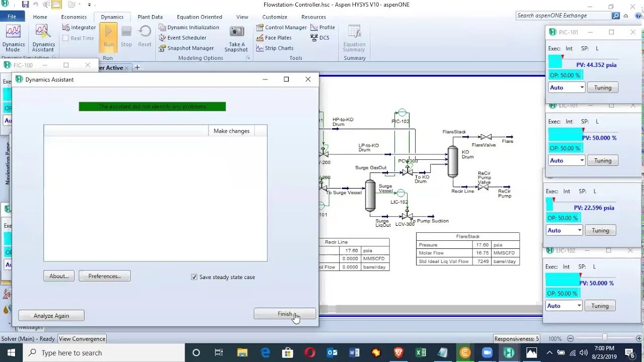Select the FlareValve on the flowsheet
Image resolution: width=644 pixels, height=362 pixels.
pos(486,137)
